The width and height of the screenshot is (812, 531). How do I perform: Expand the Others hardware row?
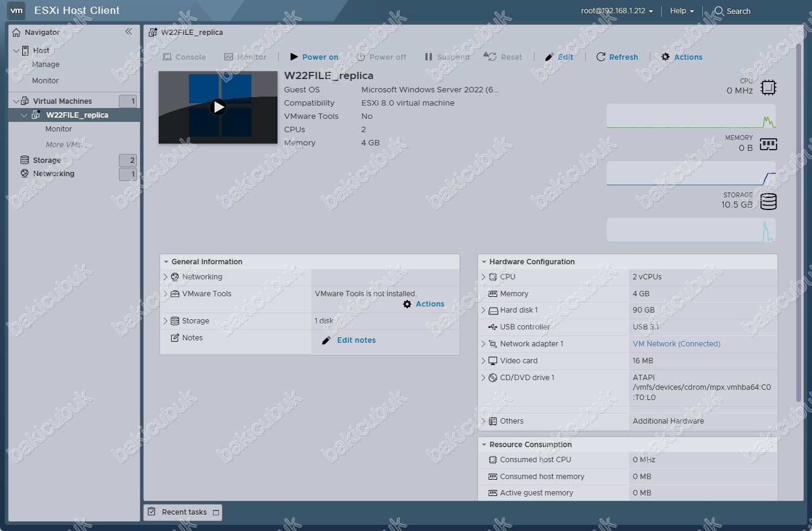(x=483, y=421)
